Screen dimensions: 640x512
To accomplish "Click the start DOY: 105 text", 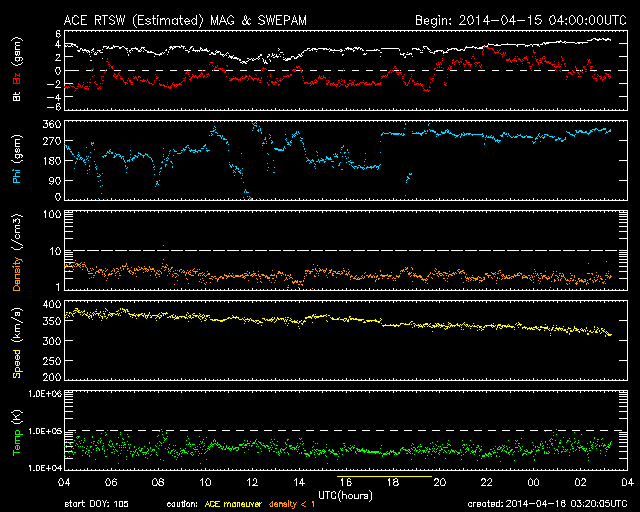I will [x=97, y=504].
